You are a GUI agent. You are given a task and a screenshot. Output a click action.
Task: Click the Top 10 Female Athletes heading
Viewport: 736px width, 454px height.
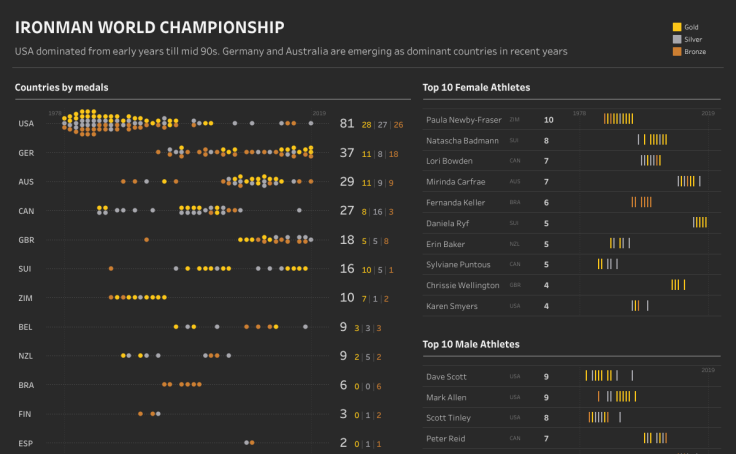[476, 88]
